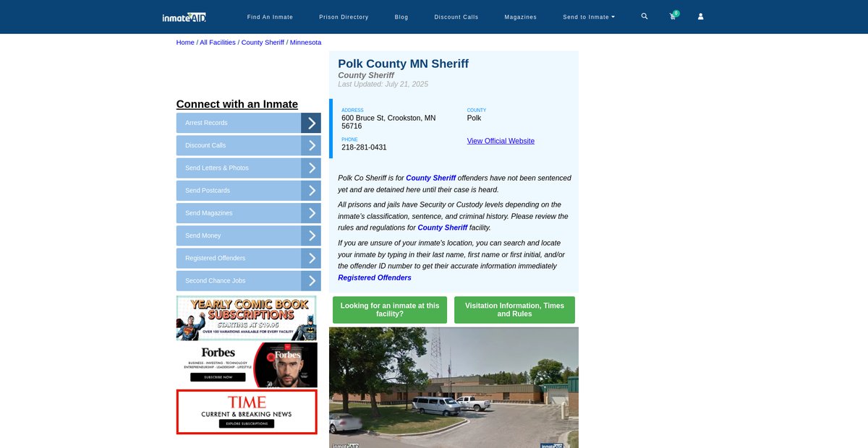The height and width of the screenshot is (448, 868).
Task: Open the yearly comic book subscriptions banner
Action: point(247,318)
